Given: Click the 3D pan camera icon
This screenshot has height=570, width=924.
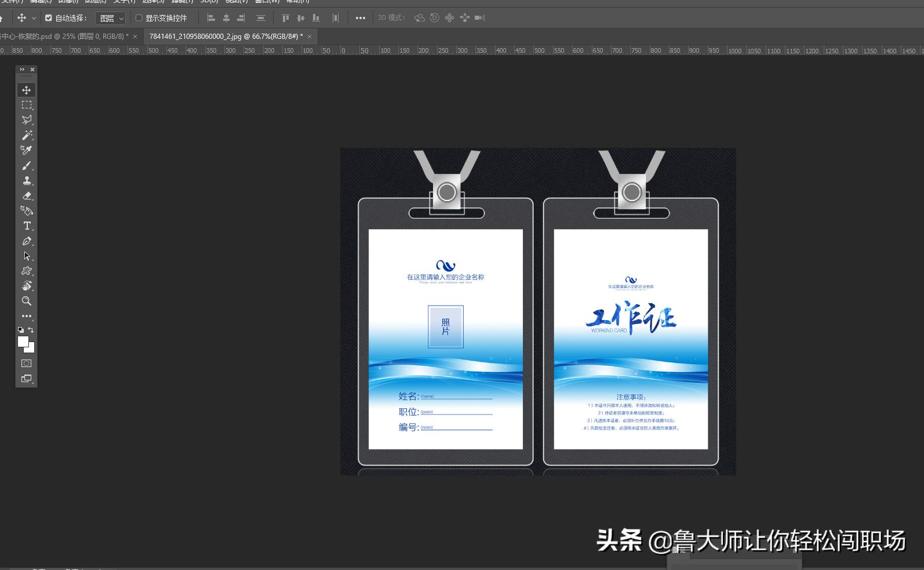Looking at the screenshot, I should coord(449,18).
